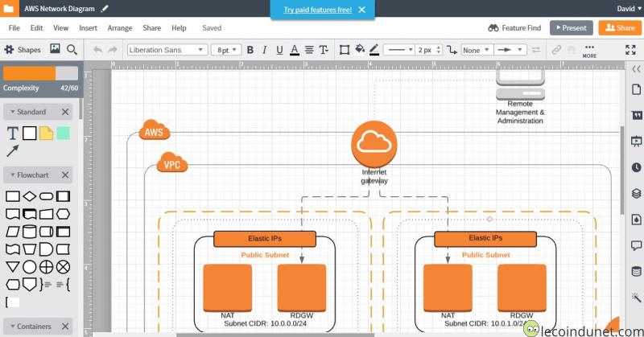The width and height of the screenshot is (644, 337).
Task: Open the layers dock icon
Action: (x=636, y=193)
